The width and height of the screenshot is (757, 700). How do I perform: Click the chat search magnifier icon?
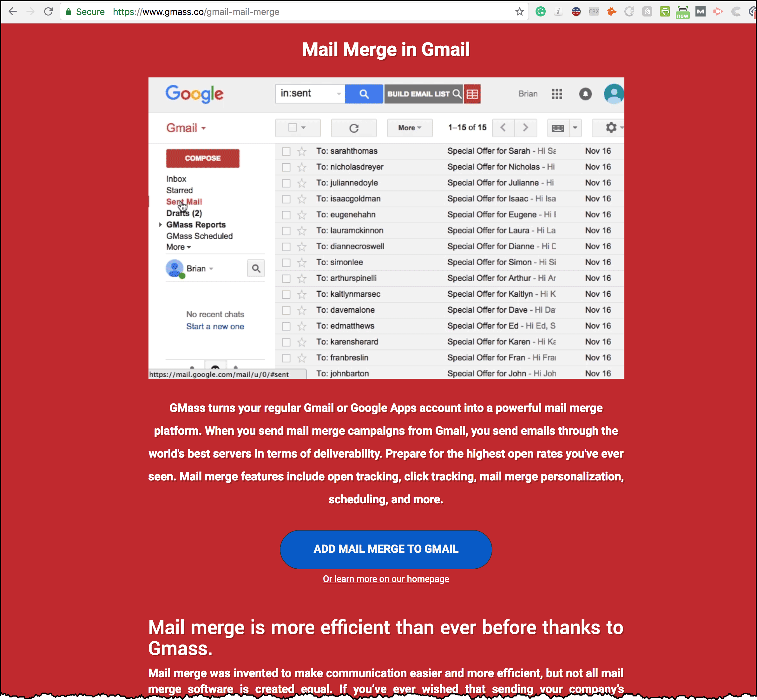coord(256,268)
